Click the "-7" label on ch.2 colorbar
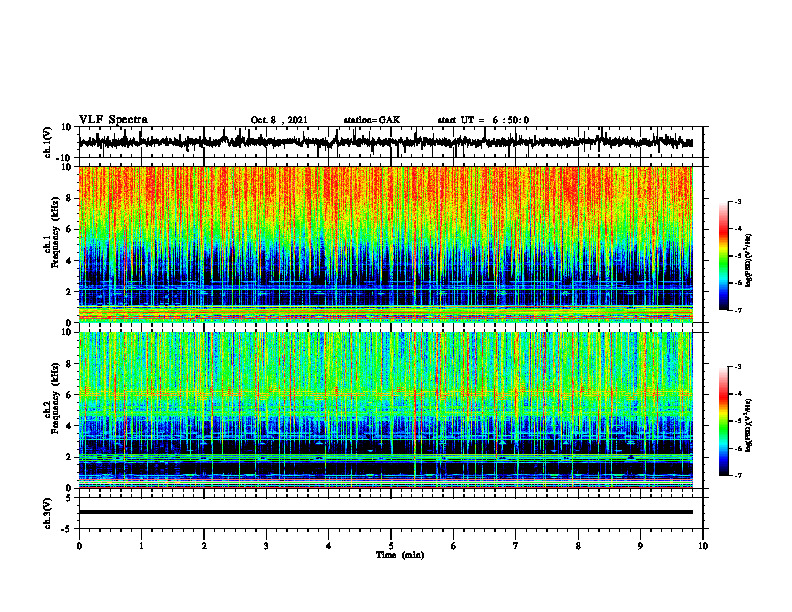 [738, 476]
